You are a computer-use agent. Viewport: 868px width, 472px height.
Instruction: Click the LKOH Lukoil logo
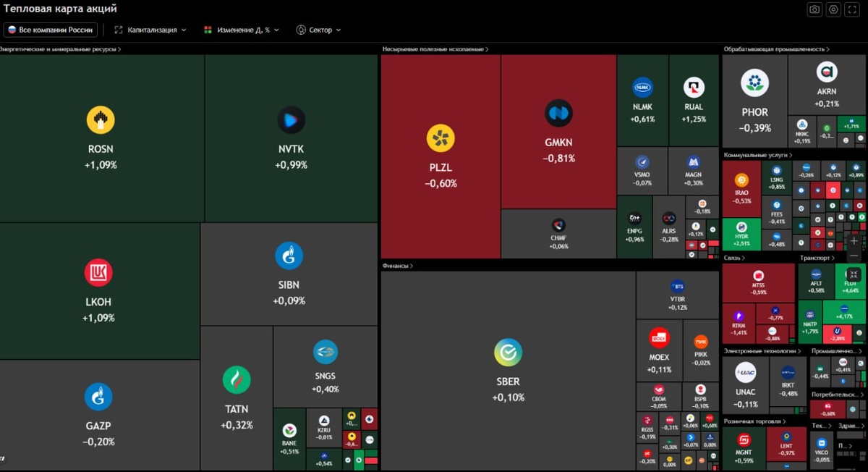[x=98, y=272]
